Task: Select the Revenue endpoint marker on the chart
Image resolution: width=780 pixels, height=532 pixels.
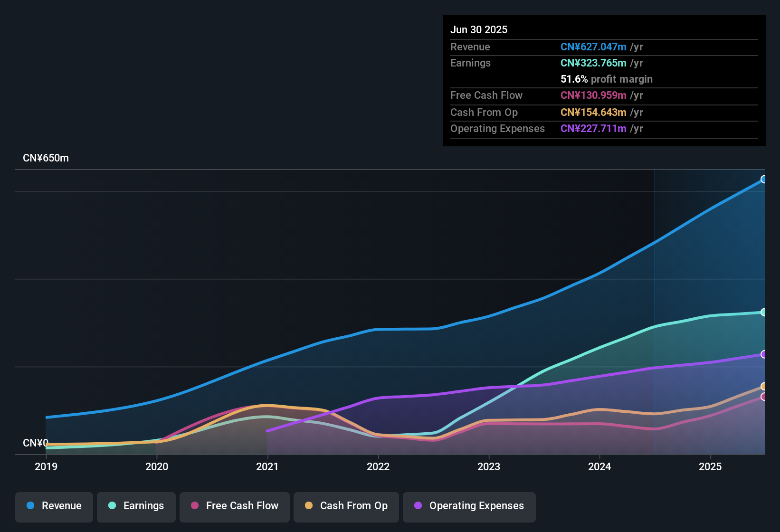Action: 764,180
